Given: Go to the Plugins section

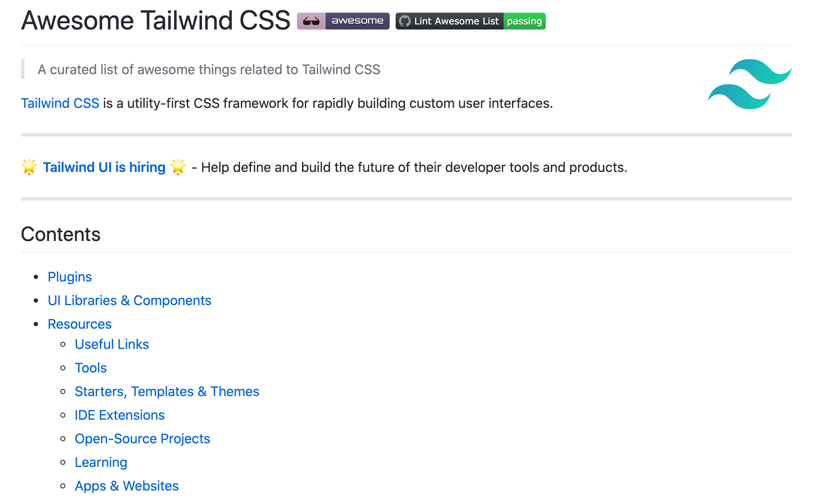Looking at the screenshot, I should (x=70, y=277).
